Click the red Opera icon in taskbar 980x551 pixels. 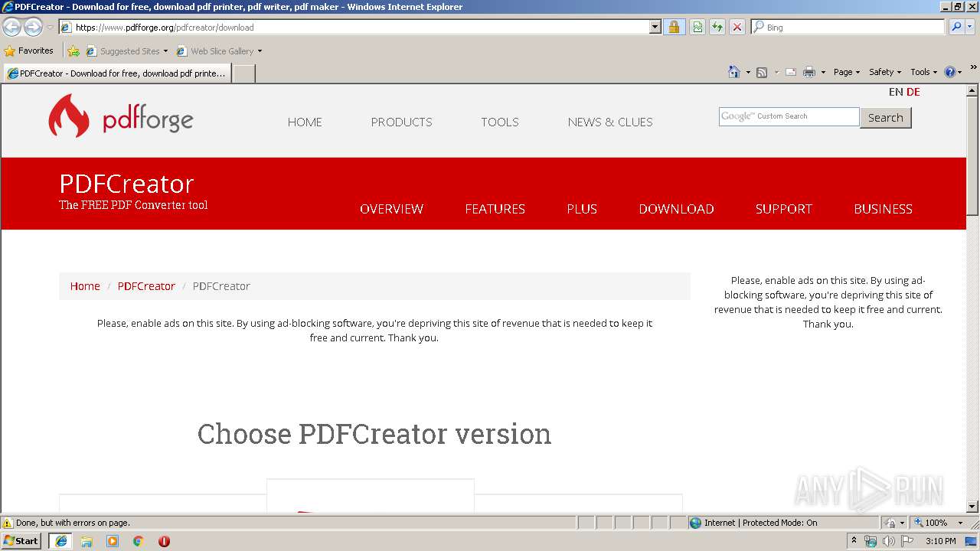(164, 541)
